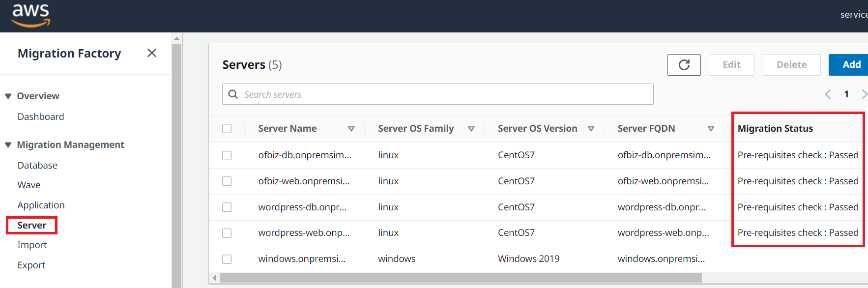Click the 'Windows 2019' version cell
868x288 pixels.
click(x=529, y=259)
